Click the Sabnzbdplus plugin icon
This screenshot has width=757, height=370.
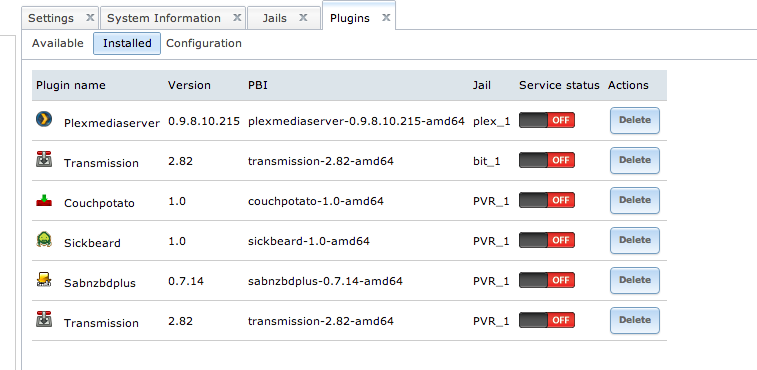[44, 279]
